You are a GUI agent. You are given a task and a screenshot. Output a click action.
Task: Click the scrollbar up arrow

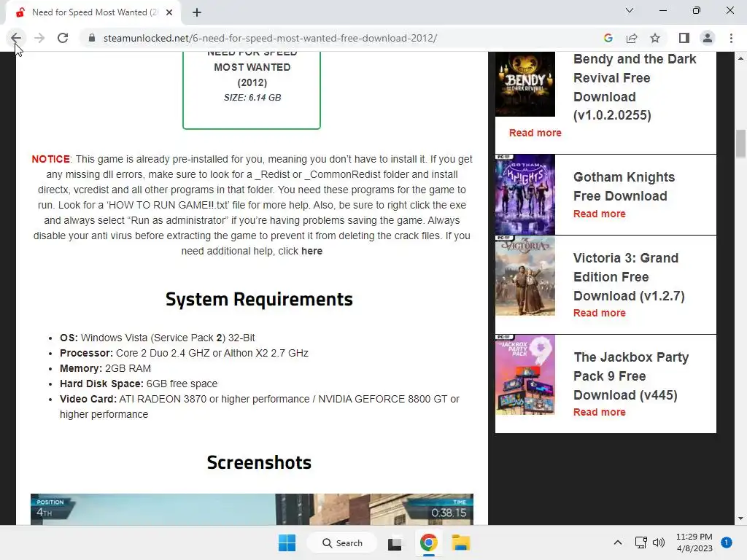point(740,58)
